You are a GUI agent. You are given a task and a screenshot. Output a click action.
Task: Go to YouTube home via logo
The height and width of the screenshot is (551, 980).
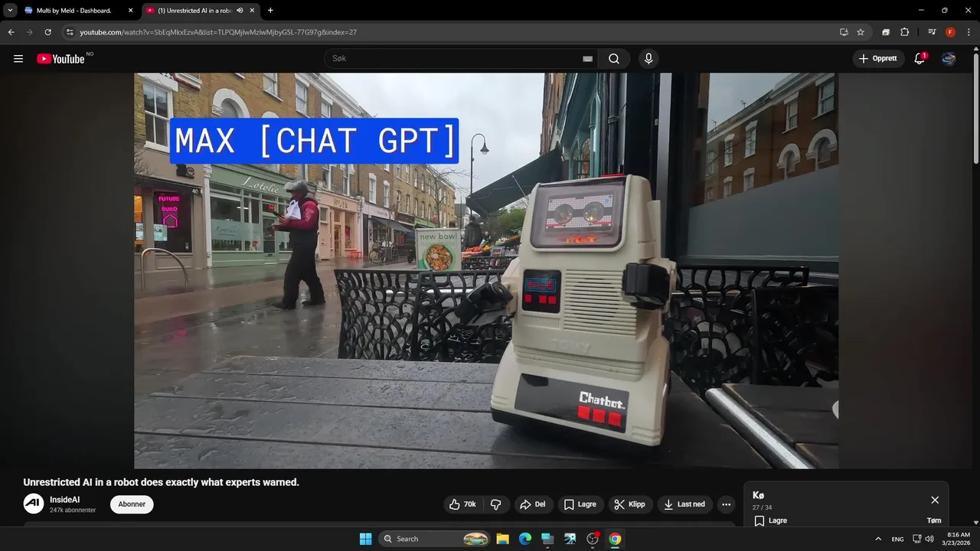click(x=60, y=59)
